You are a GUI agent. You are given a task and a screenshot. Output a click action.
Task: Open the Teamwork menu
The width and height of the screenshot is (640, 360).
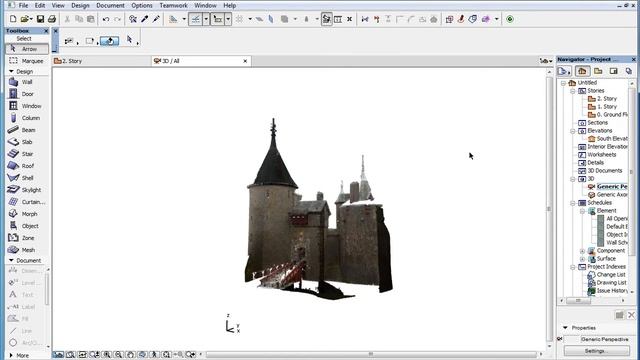coord(173,6)
